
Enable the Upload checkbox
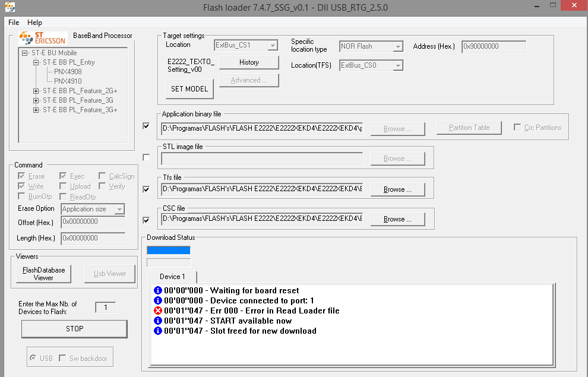[x=63, y=186]
